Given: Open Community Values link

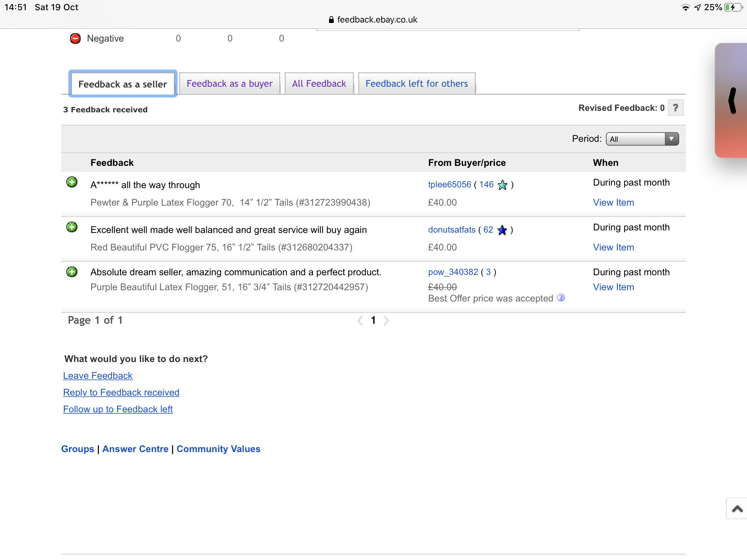Looking at the screenshot, I should tap(218, 449).
